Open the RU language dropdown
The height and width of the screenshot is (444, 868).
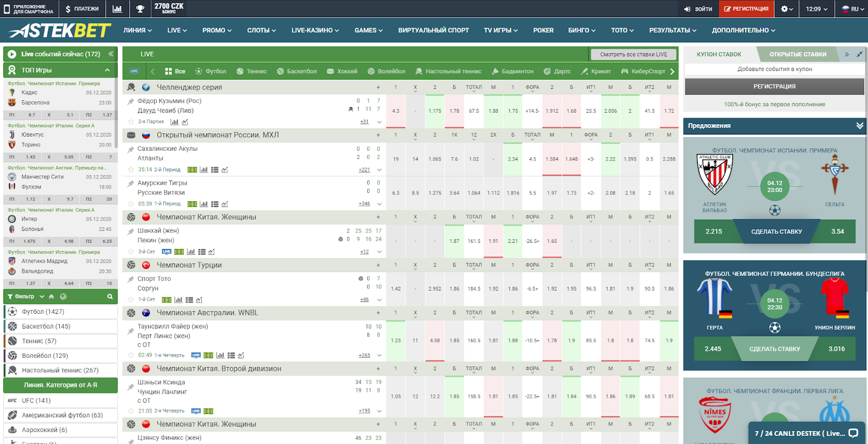tap(853, 9)
